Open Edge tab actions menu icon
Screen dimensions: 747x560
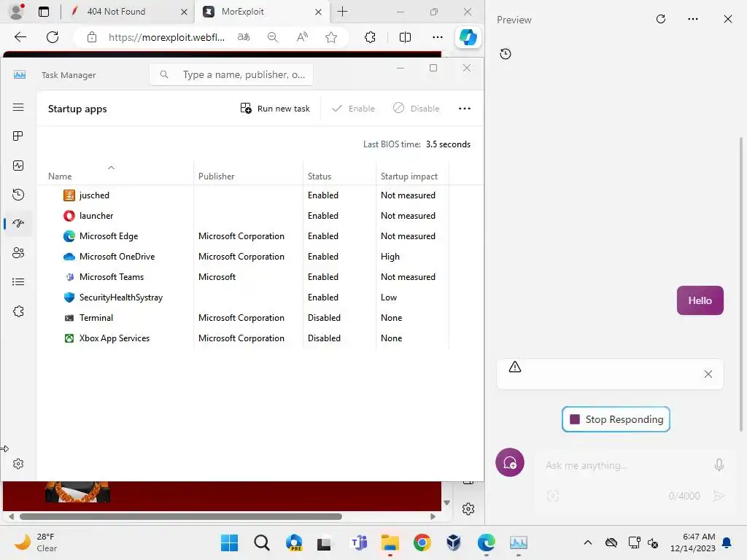pos(44,12)
